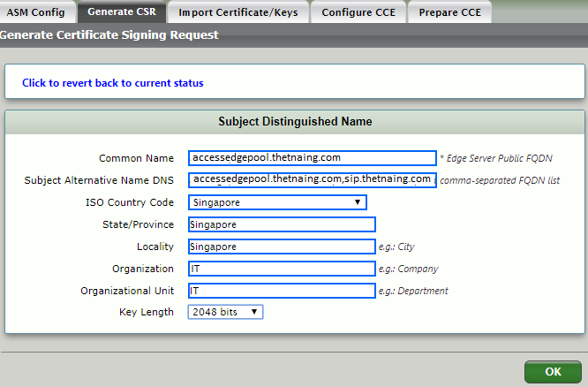Switch to the ASM Config tab
588x387 pixels.
(35, 12)
